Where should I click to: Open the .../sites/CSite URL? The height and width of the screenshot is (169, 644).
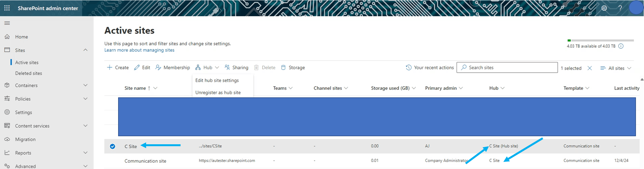tap(210, 146)
